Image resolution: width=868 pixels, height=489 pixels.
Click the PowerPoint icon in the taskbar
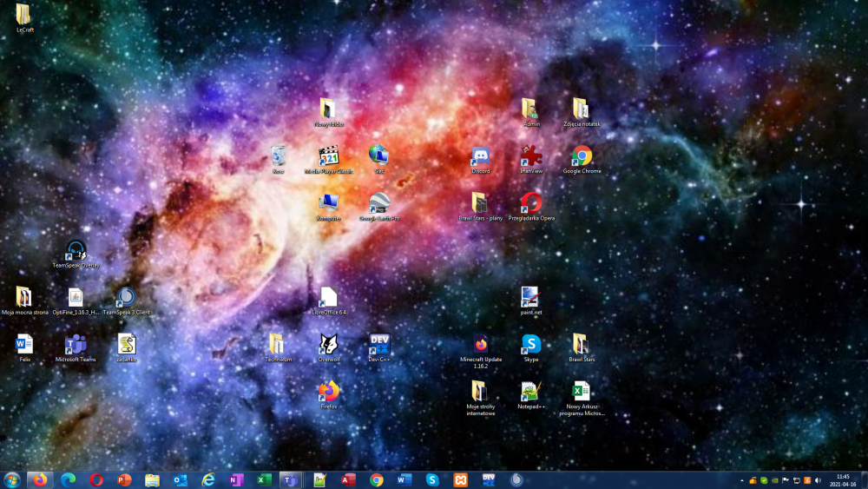click(124, 479)
